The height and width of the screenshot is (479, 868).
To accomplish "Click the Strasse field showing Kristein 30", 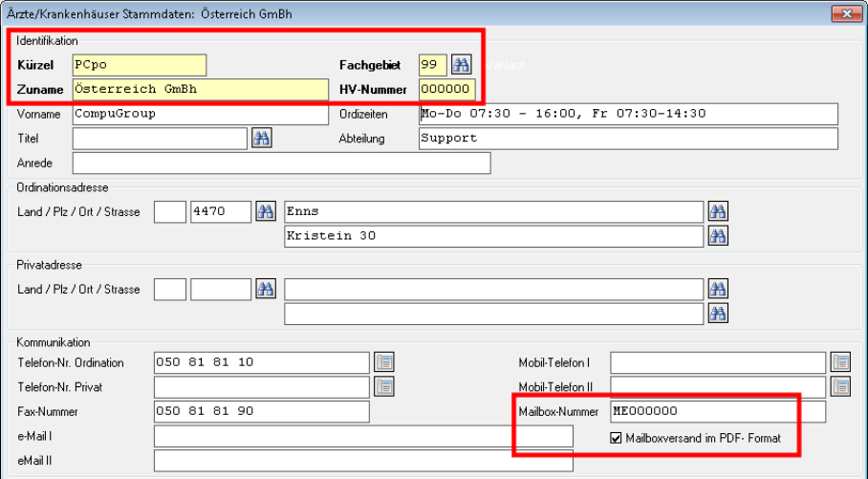I will (494, 236).
